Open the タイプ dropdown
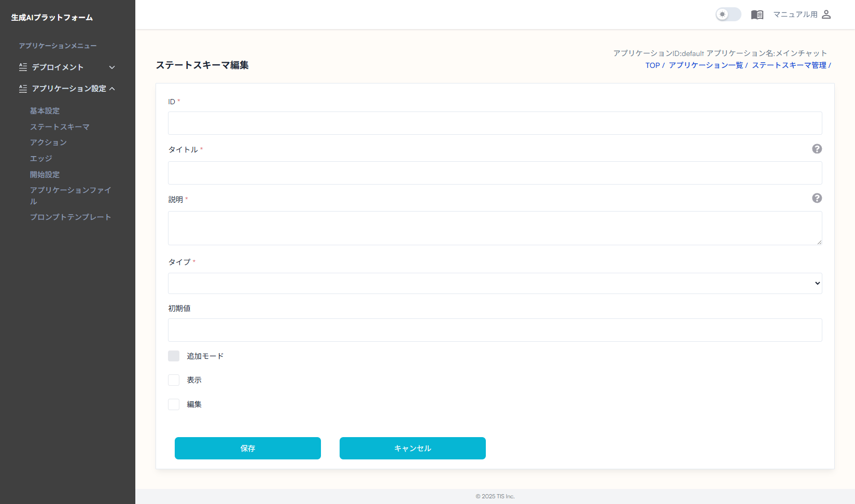This screenshot has width=855, height=504. (495, 283)
